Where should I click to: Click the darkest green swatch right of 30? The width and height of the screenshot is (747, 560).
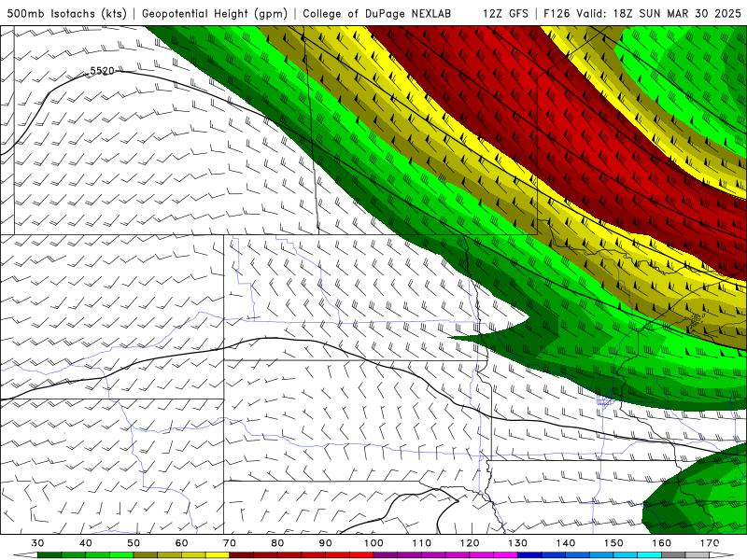(x=49, y=555)
